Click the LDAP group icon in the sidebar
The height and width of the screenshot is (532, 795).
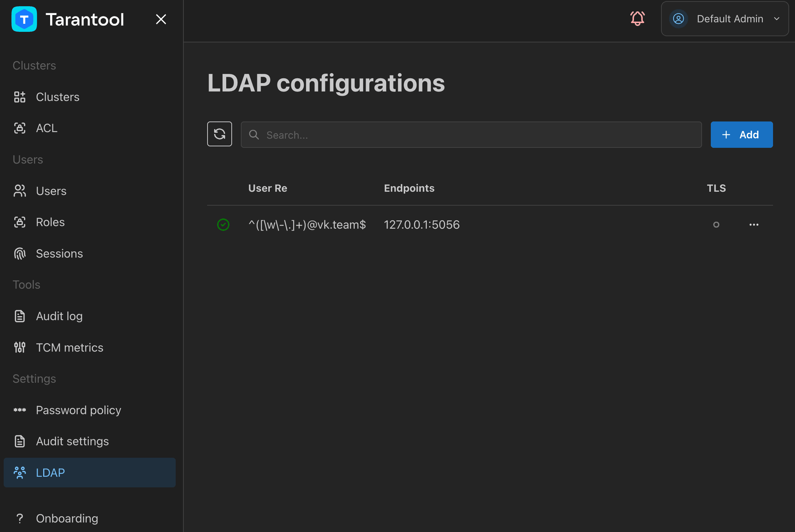20,473
